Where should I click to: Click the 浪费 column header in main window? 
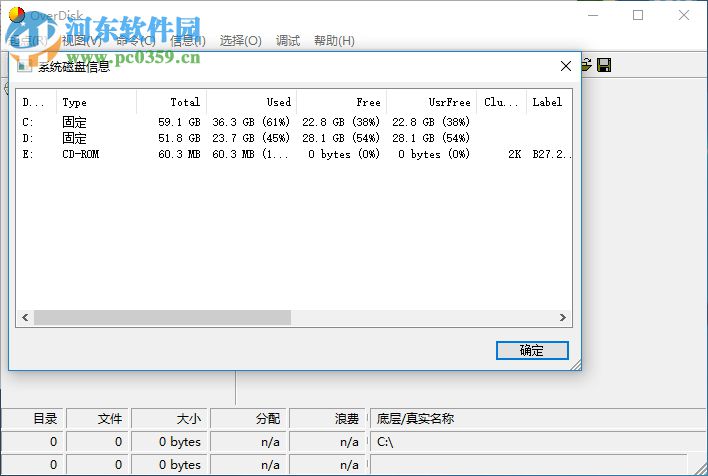click(328, 419)
